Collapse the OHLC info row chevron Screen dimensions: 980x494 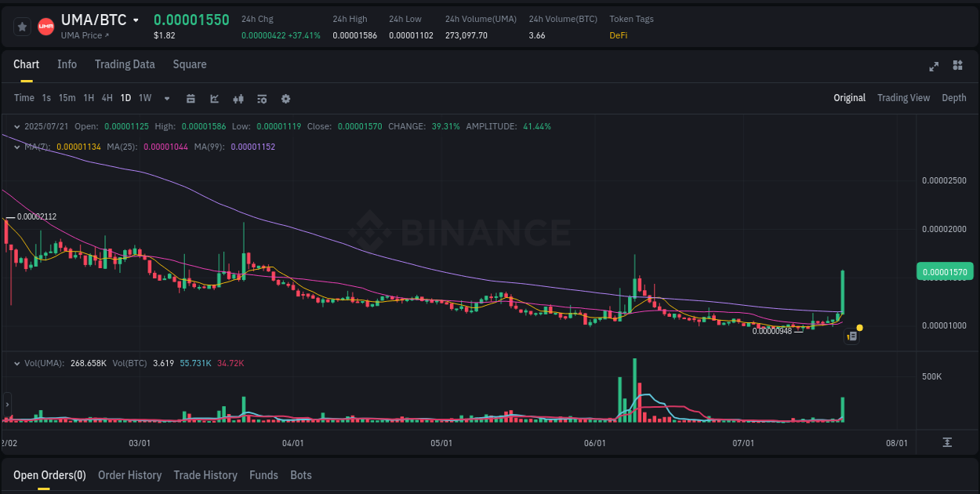tap(16, 125)
